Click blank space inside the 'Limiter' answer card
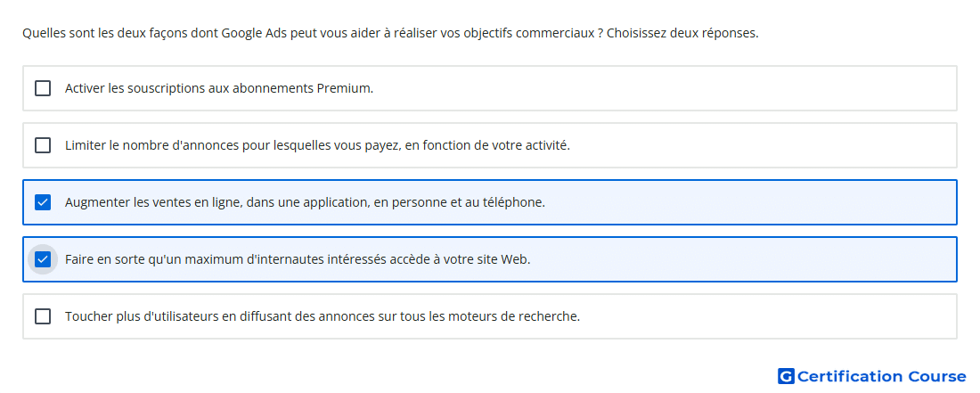 (763, 145)
